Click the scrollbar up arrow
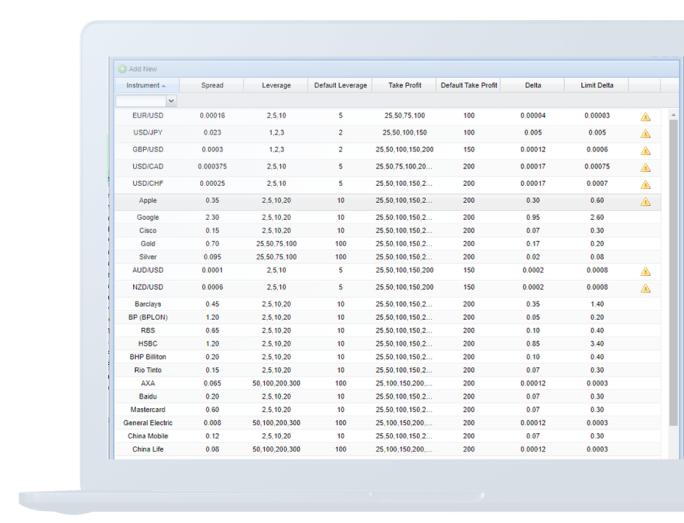684x523 pixels. (674, 115)
